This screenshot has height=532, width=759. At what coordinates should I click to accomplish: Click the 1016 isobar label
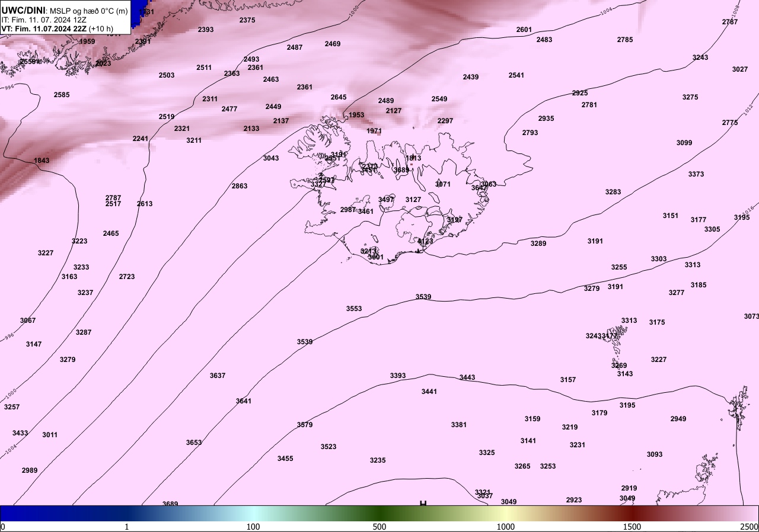pos(747,210)
